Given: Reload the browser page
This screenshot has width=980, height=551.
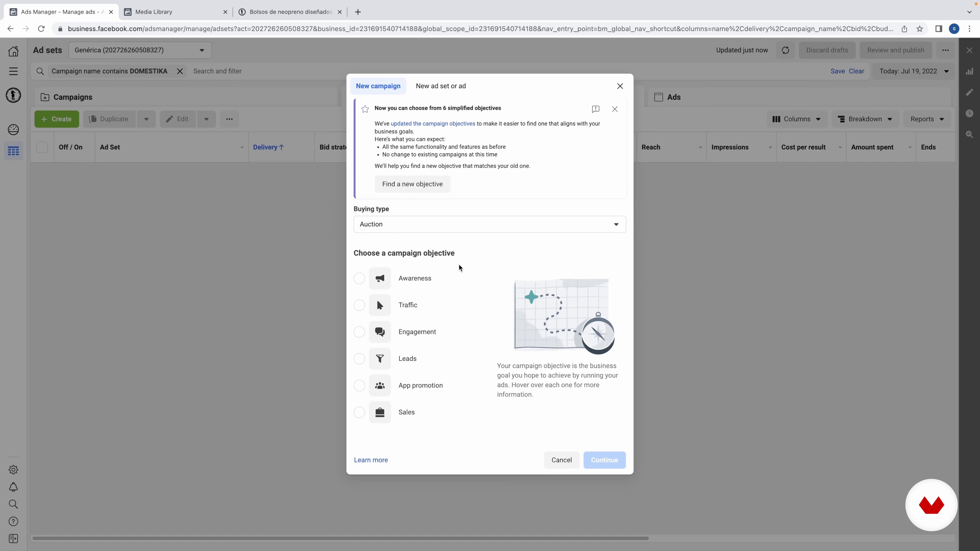Looking at the screenshot, I should click(x=41, y=29).
